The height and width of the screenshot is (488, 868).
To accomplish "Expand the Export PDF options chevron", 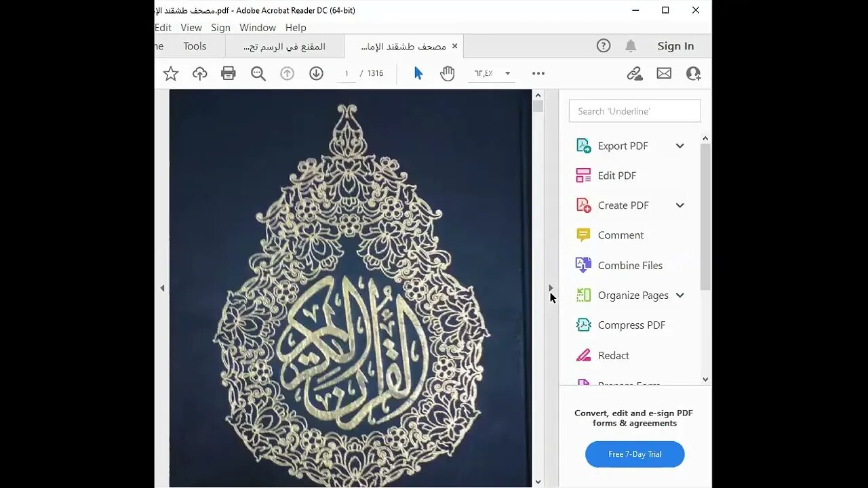I will pyautogui.click(x=679, y=146).
